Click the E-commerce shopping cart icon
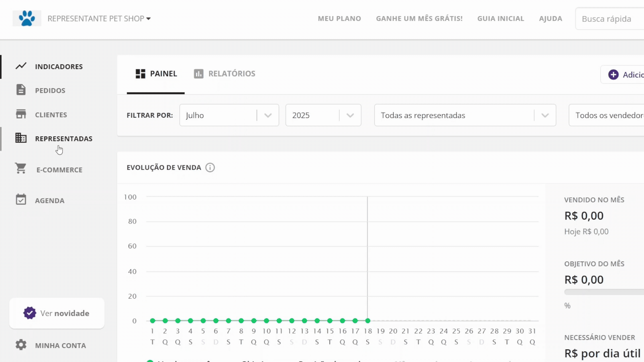This screenshot has height=362, width=644. 21,168
